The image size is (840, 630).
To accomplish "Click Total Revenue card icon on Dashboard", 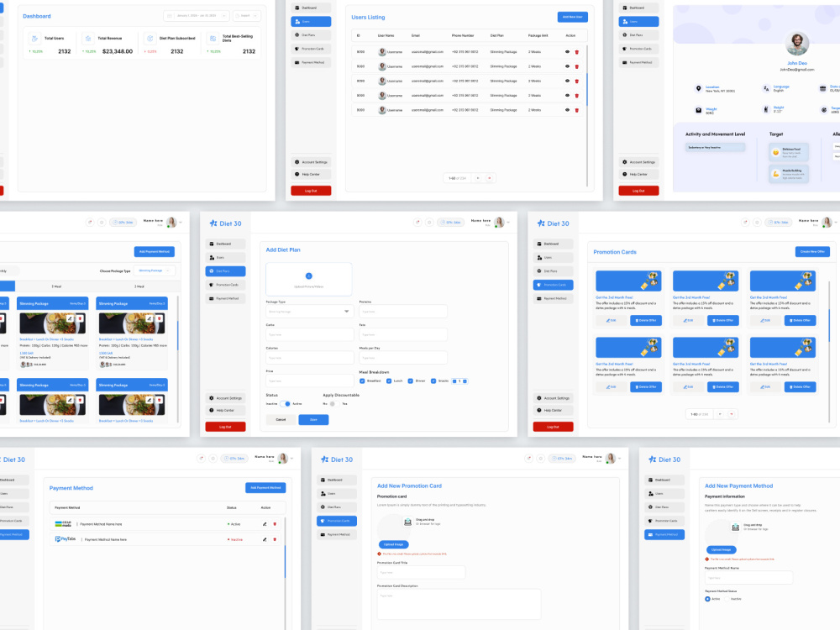I will coord(88,39).
